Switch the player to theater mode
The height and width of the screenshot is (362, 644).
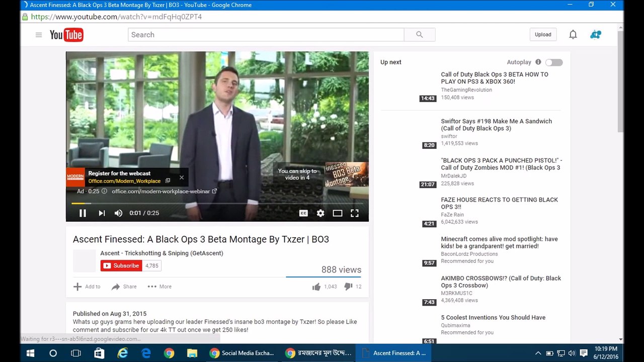(338, 213)
